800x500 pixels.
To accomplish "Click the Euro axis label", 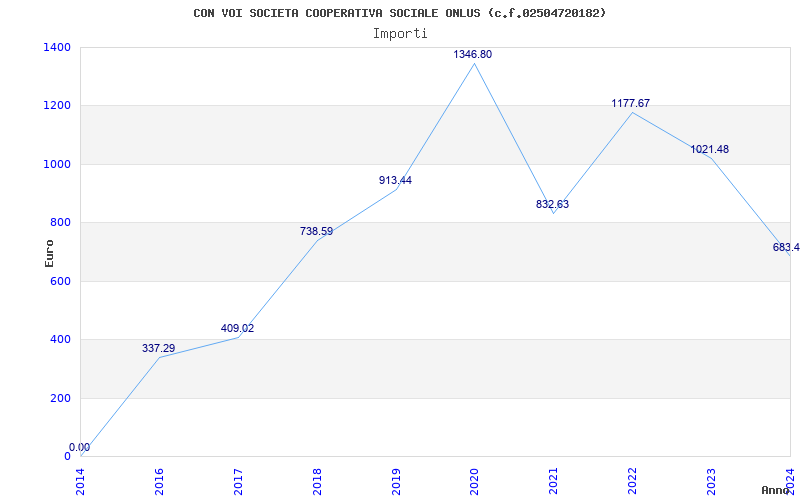I will [49, 253].
